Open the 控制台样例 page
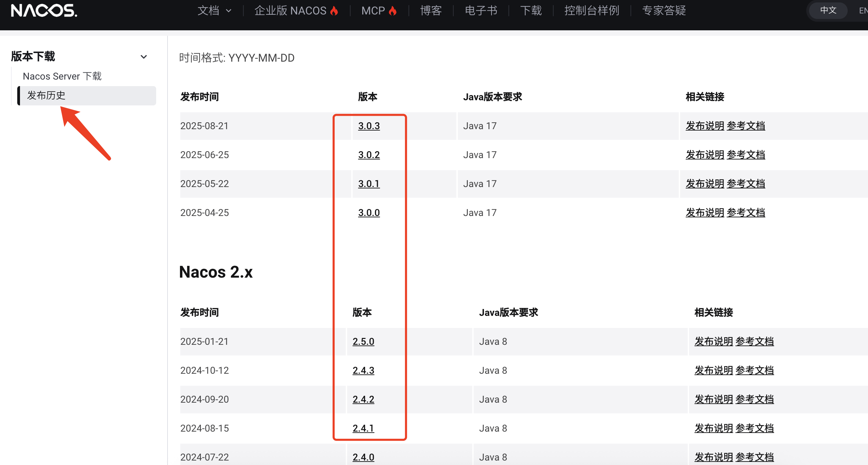The width and height of the screenshot is (868, 465). [592, 10]
